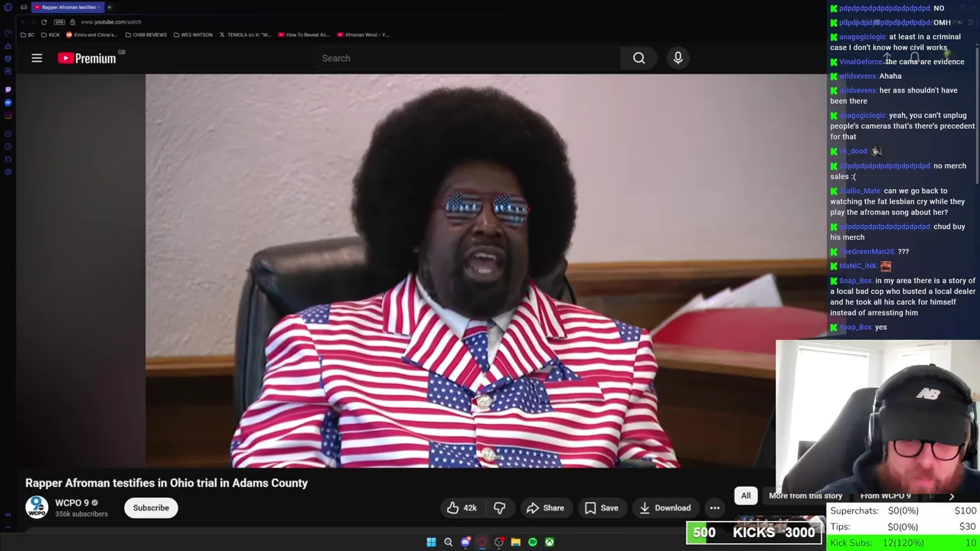The width and height of the screenshot is (980, 551).
Task: Click chat username anagogiclogic criminal case message
Action: point(862,37)
